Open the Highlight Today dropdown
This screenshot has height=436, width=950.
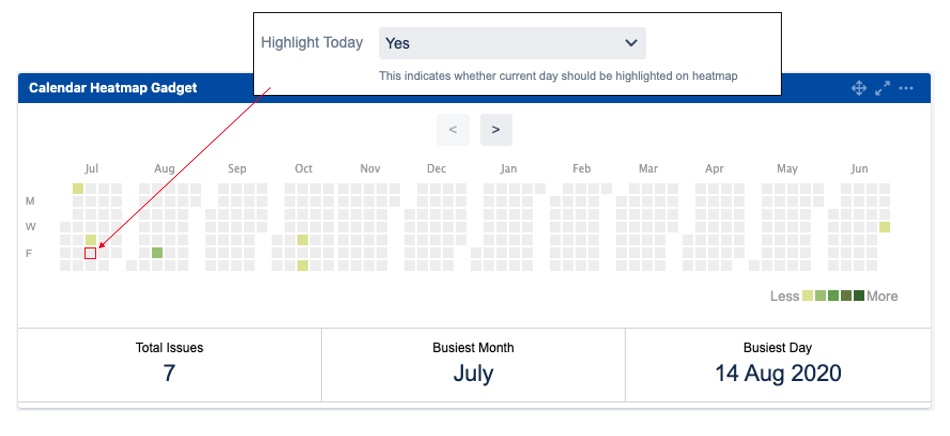point(512,43)
